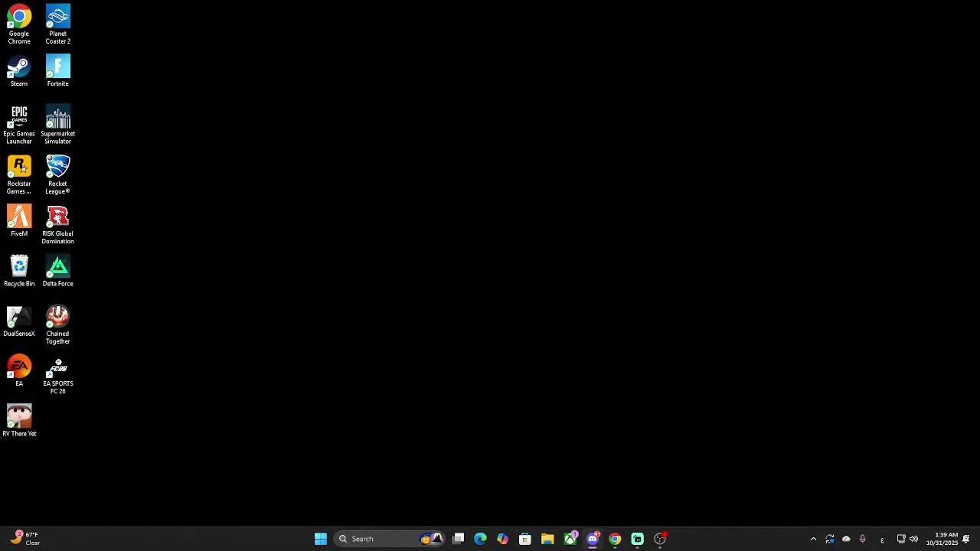Open File Explorer from the taskbar
This screenshot has height=551, width=980.
pos(547,539)
